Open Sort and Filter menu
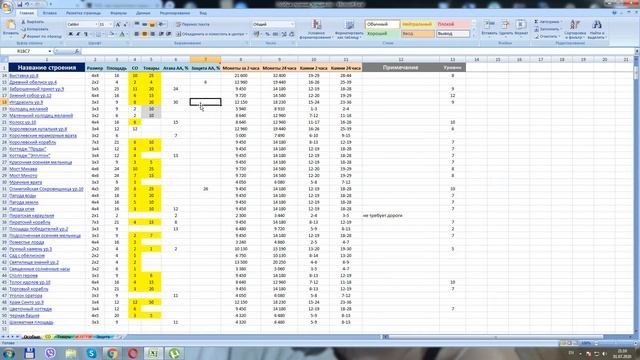 pos(575,29)
